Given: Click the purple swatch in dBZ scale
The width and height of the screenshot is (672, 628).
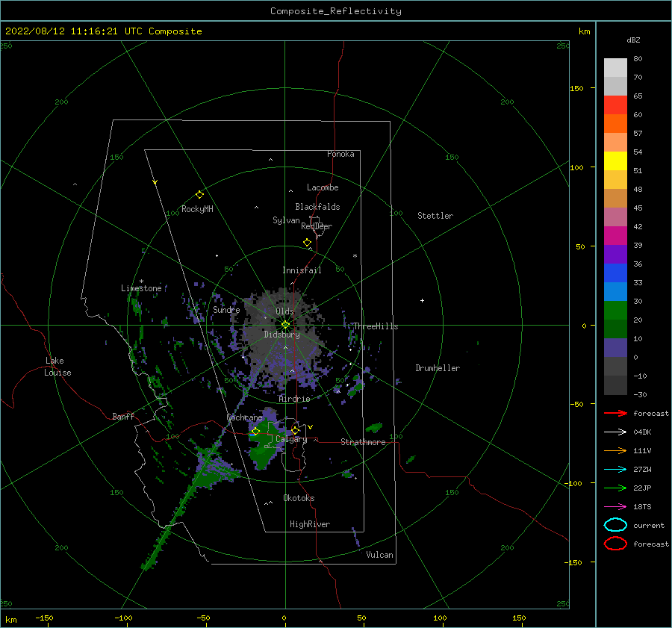Looking at the screenshot, I should click(615, 254).
